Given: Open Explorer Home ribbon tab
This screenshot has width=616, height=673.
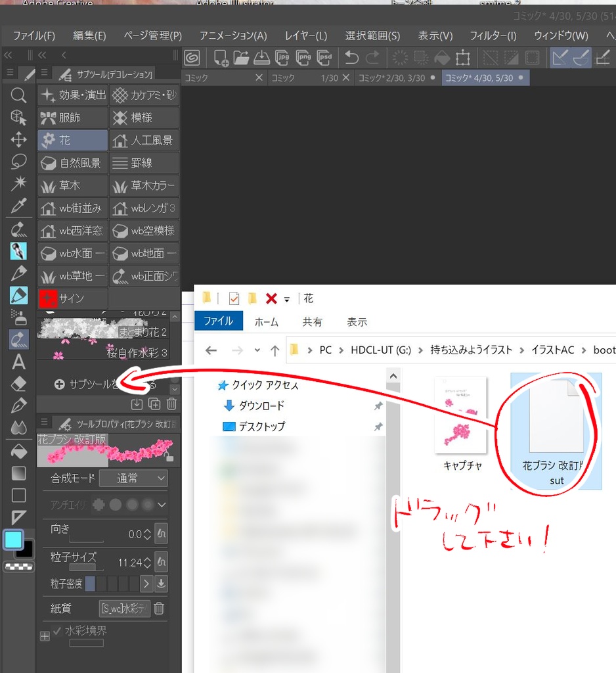Looking at the screenshot, I should tap(267, 322).
